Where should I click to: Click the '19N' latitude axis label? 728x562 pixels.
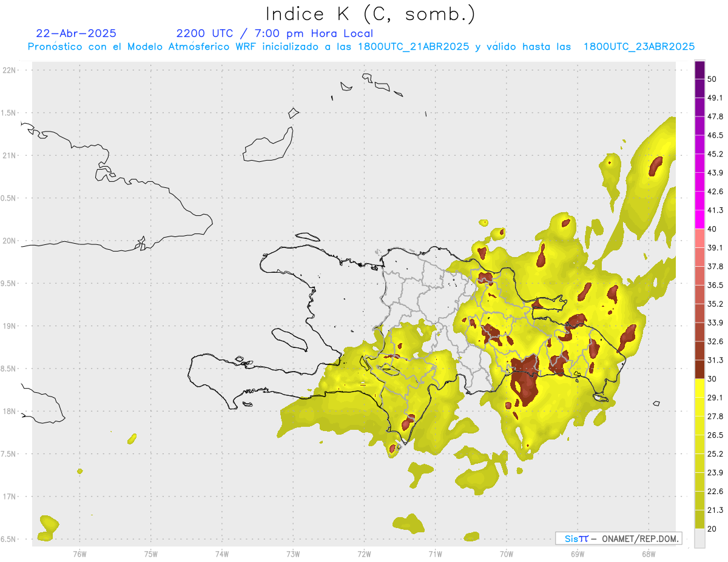[9, 326]
